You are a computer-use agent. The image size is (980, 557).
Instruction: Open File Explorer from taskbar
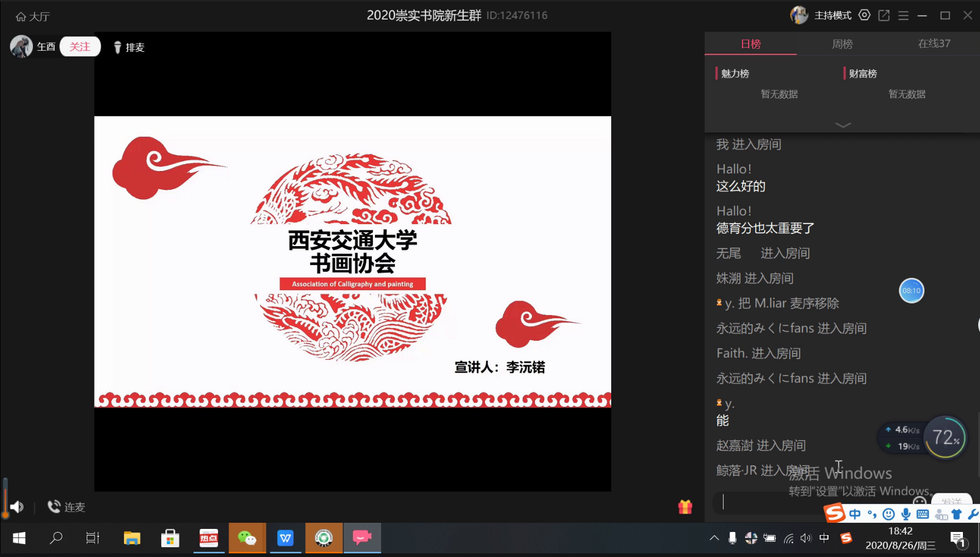coord(132,538)
